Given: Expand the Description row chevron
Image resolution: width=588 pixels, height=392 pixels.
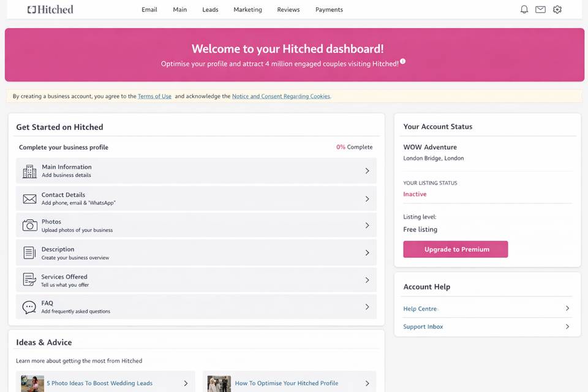Looking at the screenshot, I should point(367,253).
